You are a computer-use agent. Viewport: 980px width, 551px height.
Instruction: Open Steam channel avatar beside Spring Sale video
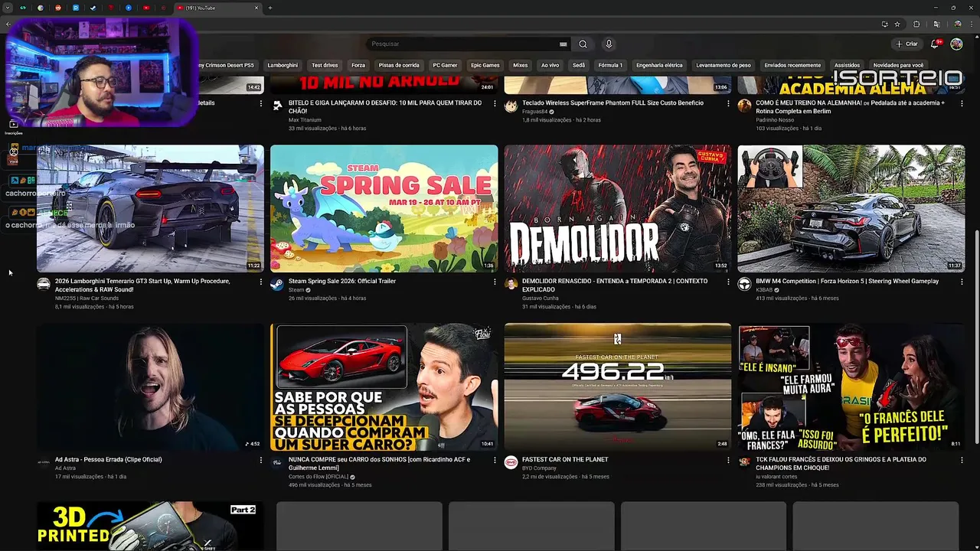[x=277, y=284]
